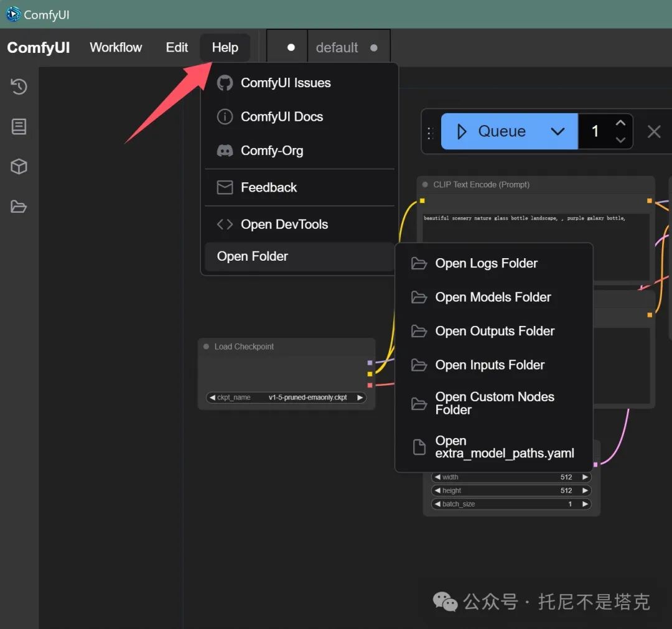Click folder icon next to Open Models Folder
This screenshot has height=629, width=672.
click(x=419, y=297)
